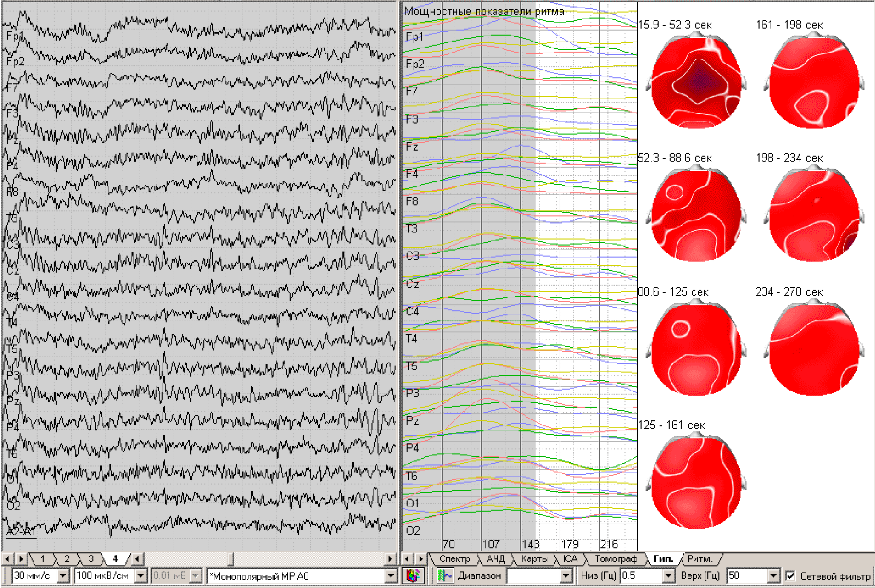Select EEG page tab 2
This screenshot has height=588, width=875.
[67, 559]
